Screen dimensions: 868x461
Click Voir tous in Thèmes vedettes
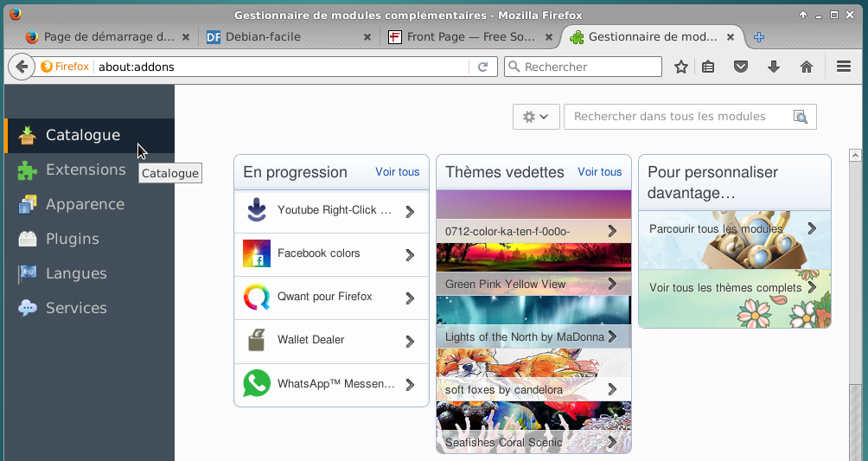pos(599,172)
